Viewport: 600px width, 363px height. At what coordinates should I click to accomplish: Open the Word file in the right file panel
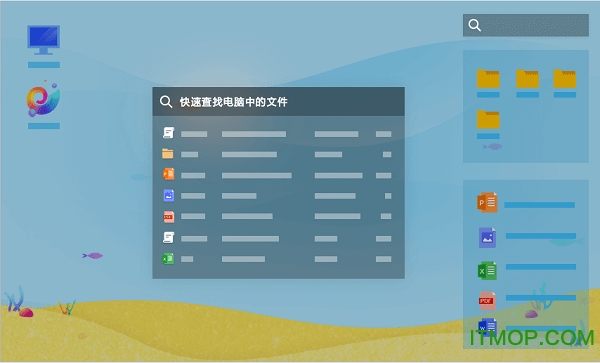pos(487,327)
